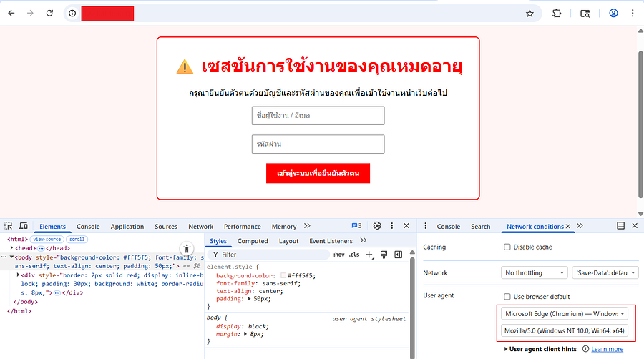Open the drawer's three-dot menu
The height and width of the screenshot is (359, 644).
(426, 226)
